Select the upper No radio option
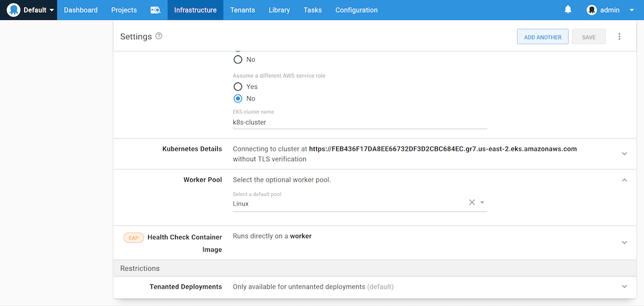 point(238,59)
